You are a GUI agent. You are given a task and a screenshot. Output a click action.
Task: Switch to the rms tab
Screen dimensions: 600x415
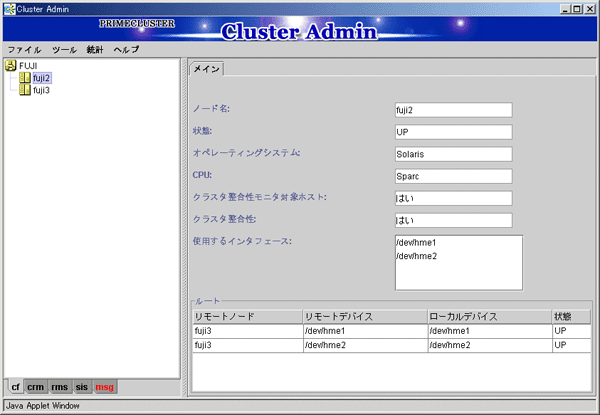pyautogui.click(x=59, y=387)
